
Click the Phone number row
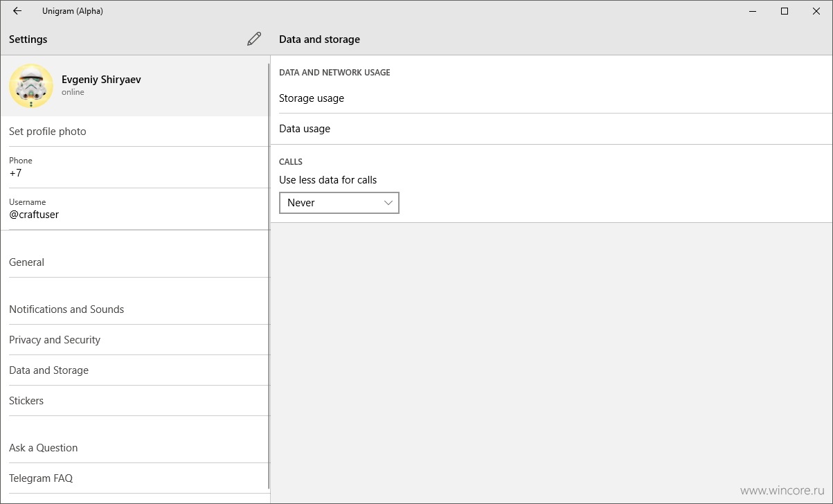pyautogui.click(x=135, y=167)
